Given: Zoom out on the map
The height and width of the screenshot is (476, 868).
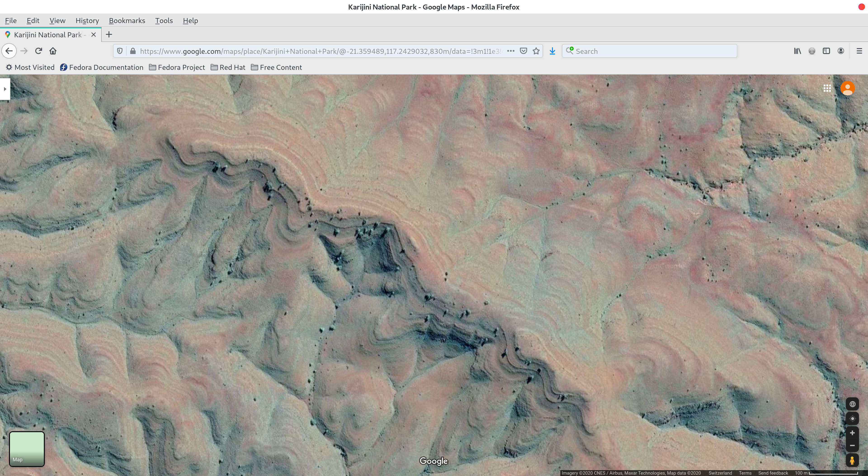Looking at the screenshot, I should (852, 446).
